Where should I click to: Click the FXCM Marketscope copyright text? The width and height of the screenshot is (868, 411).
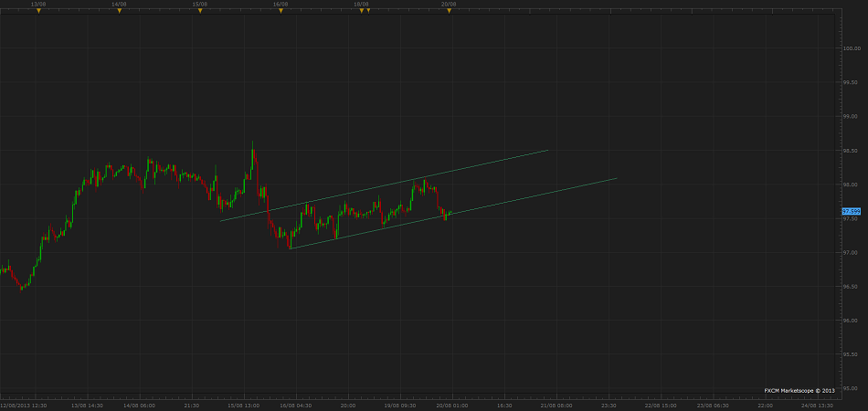[x=799, y=390]
